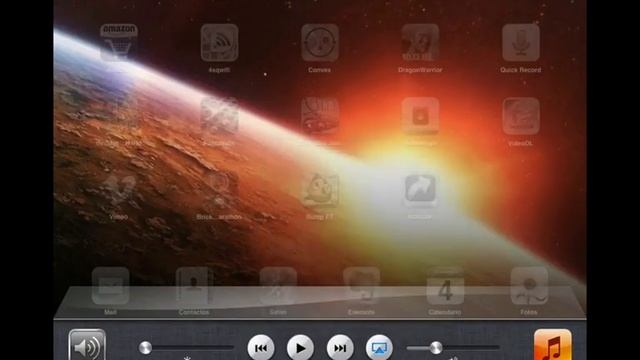Open Calendario in the dock
Viewport: 640px width, 360px height.
[x=445, y=286]
